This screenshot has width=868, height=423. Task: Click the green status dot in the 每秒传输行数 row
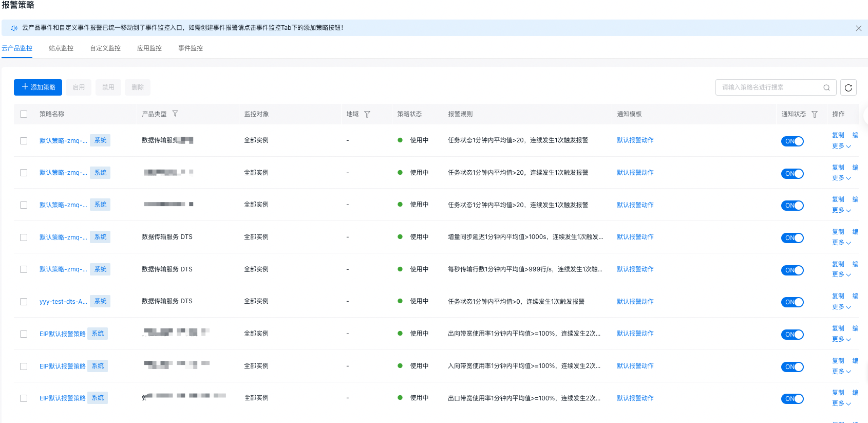click(400, 269)
